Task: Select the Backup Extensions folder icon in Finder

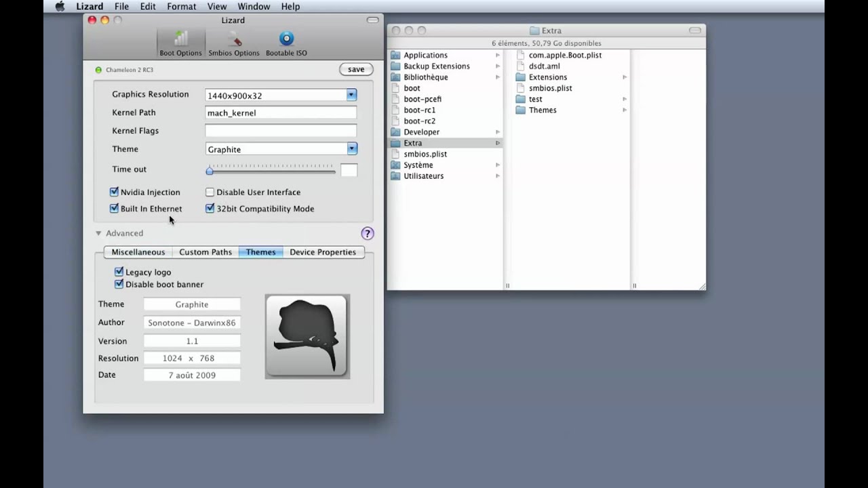Action: point(396,66)
